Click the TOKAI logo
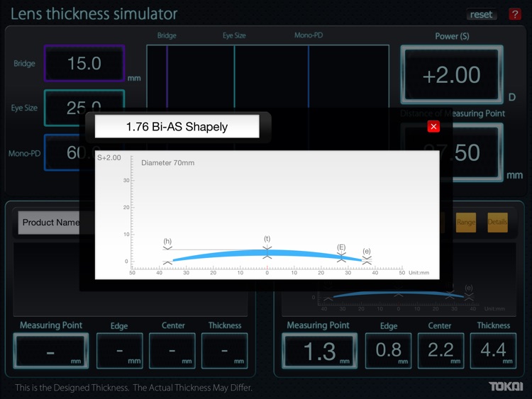 point(506,386)
